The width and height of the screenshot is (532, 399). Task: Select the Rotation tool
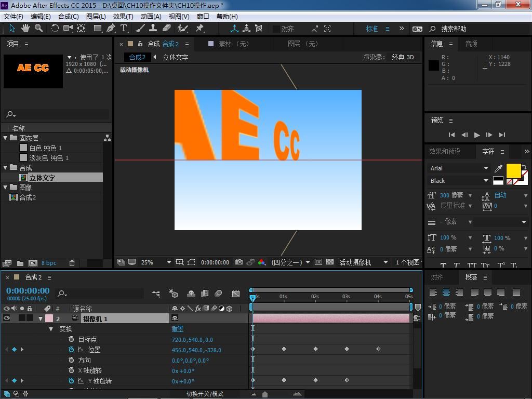point(55,29)
